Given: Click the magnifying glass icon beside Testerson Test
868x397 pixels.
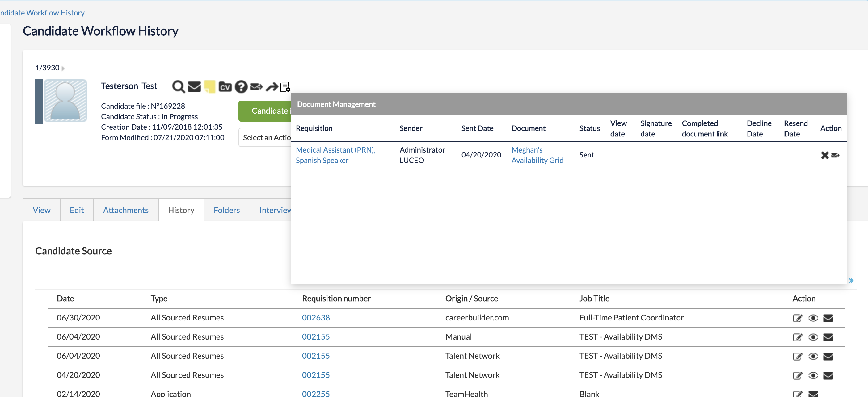Looking at the screenshot, I should (x=178, y=87).
